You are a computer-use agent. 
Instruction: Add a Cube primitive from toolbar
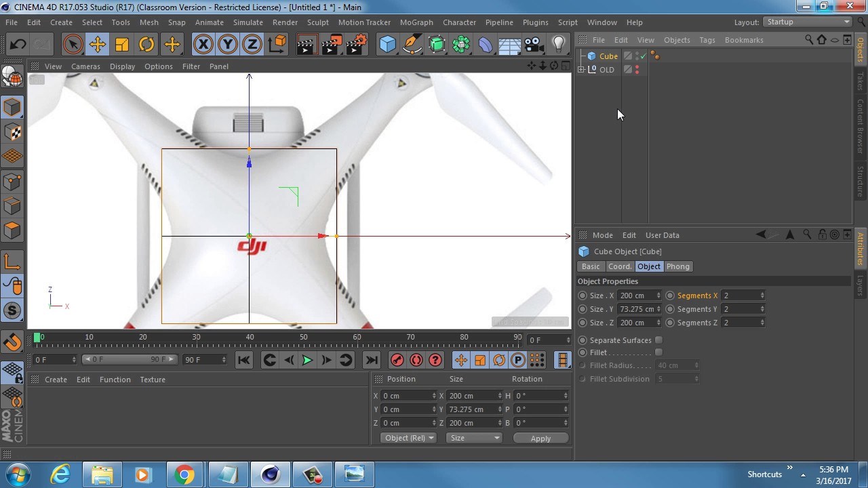pos(387,45)
